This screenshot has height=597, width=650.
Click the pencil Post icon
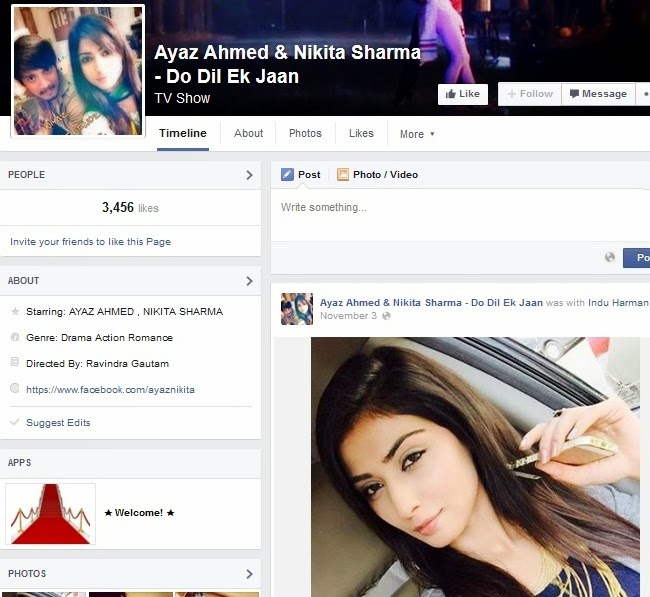(287, 175)
